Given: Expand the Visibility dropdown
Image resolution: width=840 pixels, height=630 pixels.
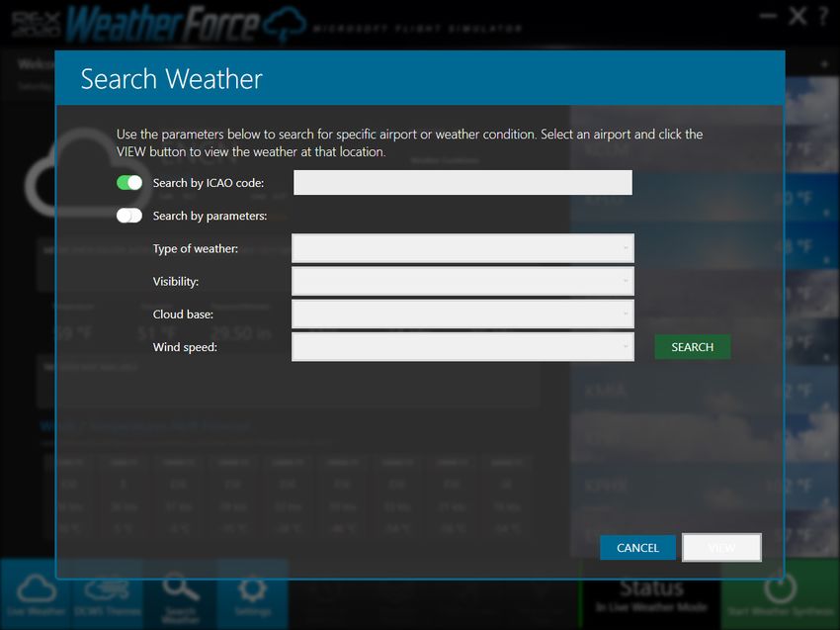Looking at the screenshot, I should (x=462, y=281).
